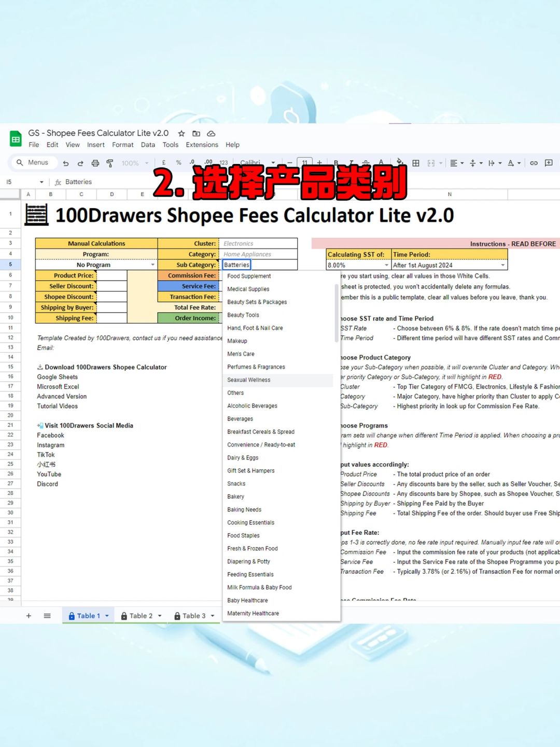Select Medical Supplies option
The height and width of the screenshot is (747, 560).
(277, 289)
